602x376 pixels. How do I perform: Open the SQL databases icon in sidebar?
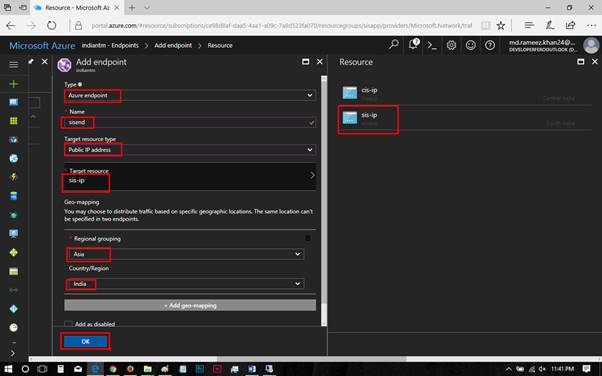click(13, 196)
